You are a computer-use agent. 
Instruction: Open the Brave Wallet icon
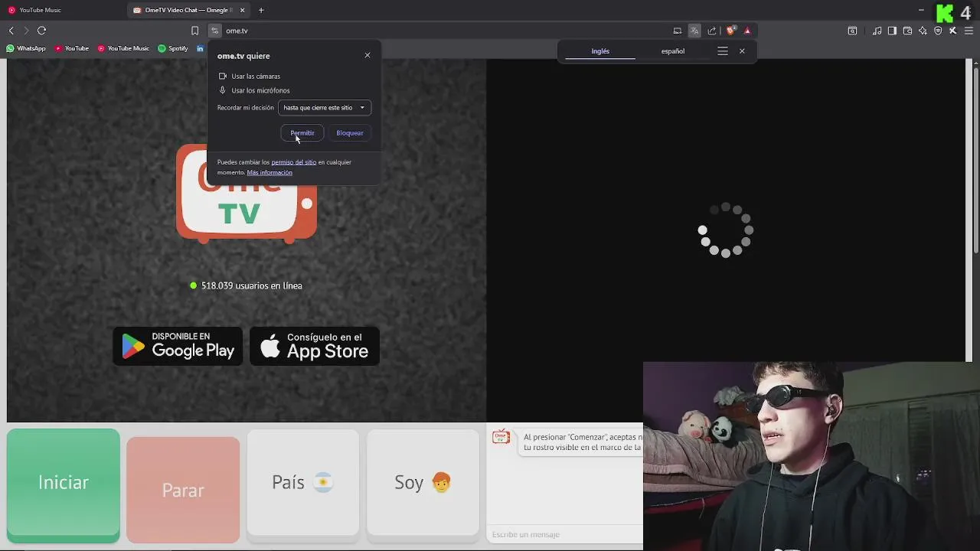click(907, 31)
